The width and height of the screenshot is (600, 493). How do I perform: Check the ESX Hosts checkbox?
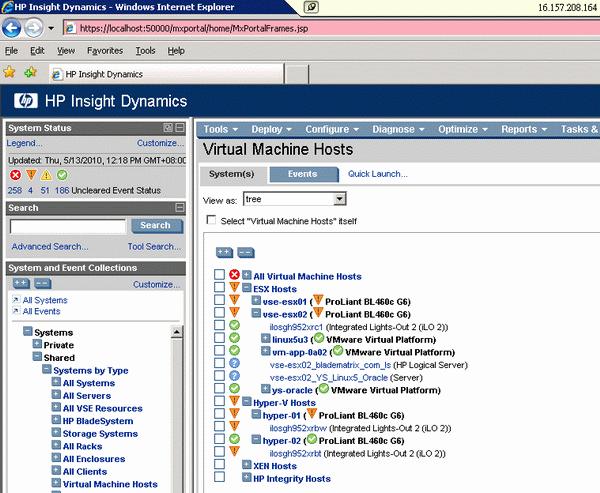coord(219,287)
